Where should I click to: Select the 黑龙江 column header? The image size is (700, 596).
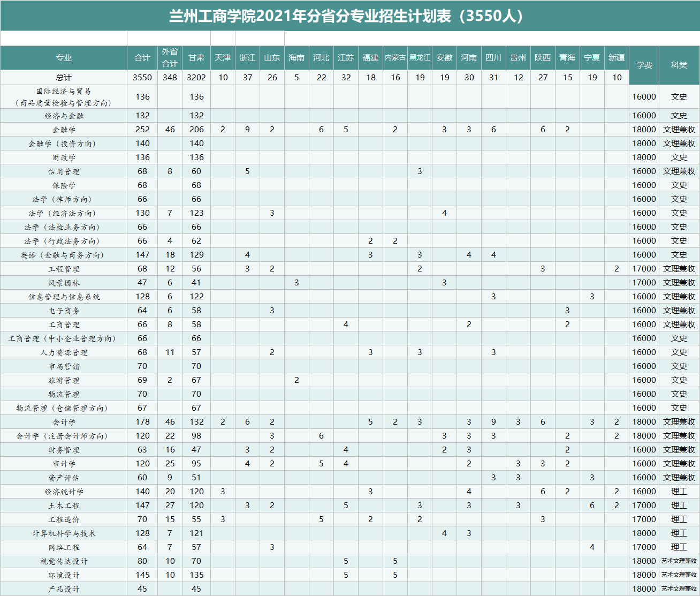tap(420, 58)
